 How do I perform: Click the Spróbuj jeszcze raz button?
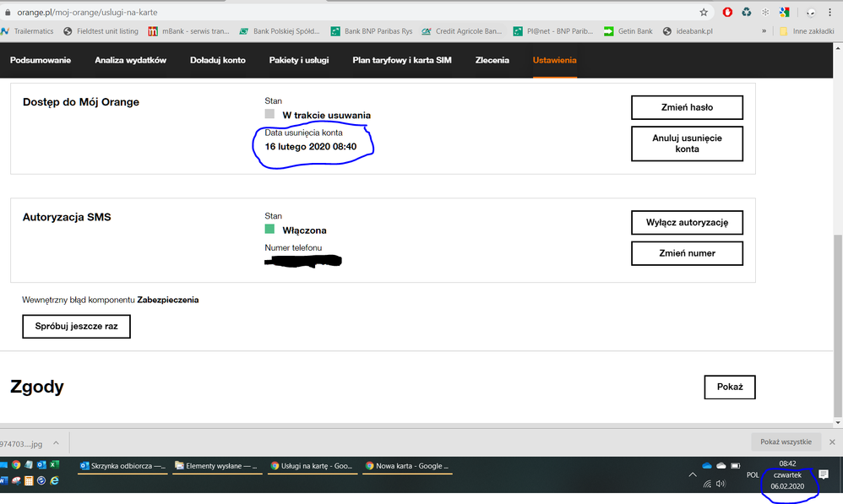pyautogui.click(x=76, y=326)
